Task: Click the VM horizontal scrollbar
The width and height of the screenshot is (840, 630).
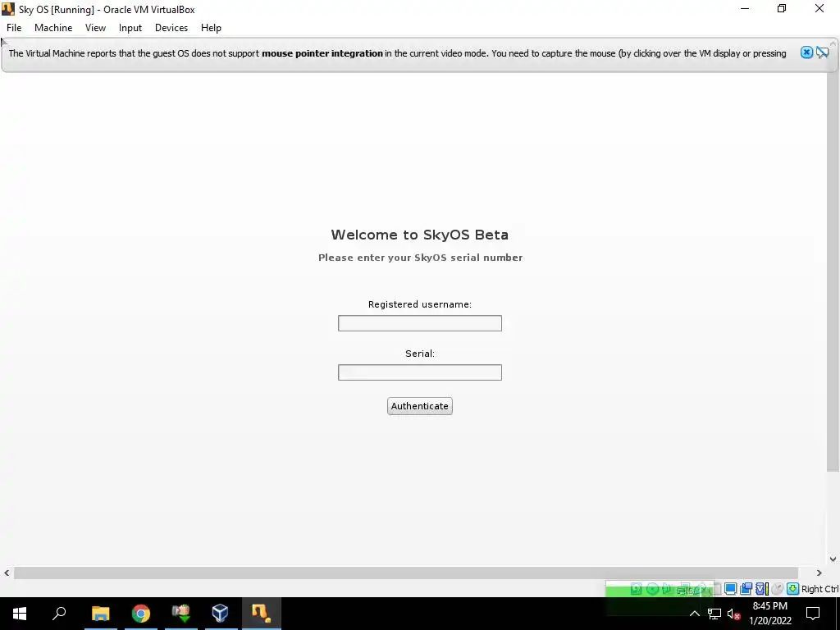Action: pyautogui.click(x=405, y=573)
